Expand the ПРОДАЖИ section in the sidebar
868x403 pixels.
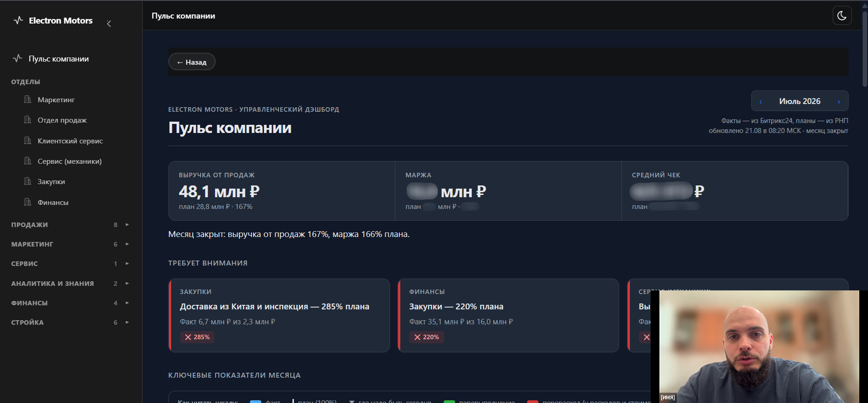pos(71,225)
